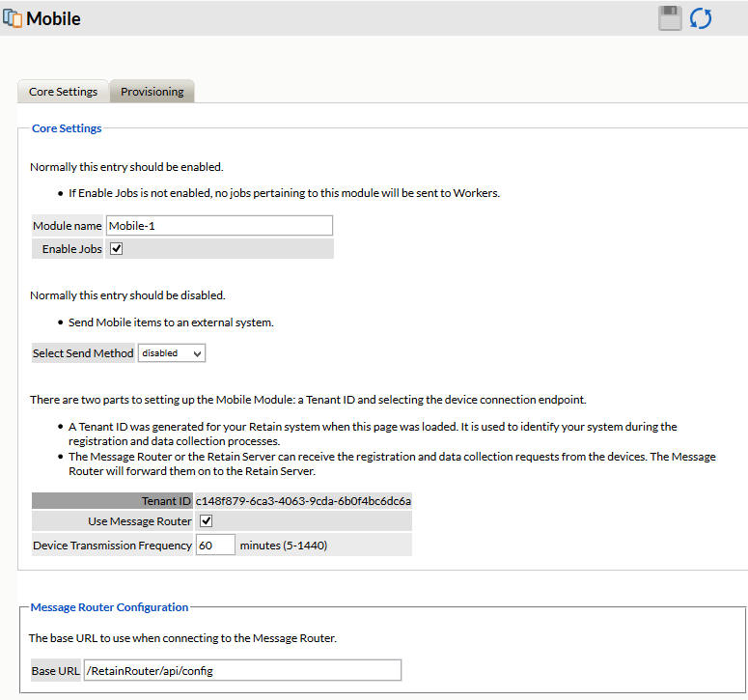Open the Select Send Method dropdown
This screenshot has height=700, width=748.
point(172,353)
